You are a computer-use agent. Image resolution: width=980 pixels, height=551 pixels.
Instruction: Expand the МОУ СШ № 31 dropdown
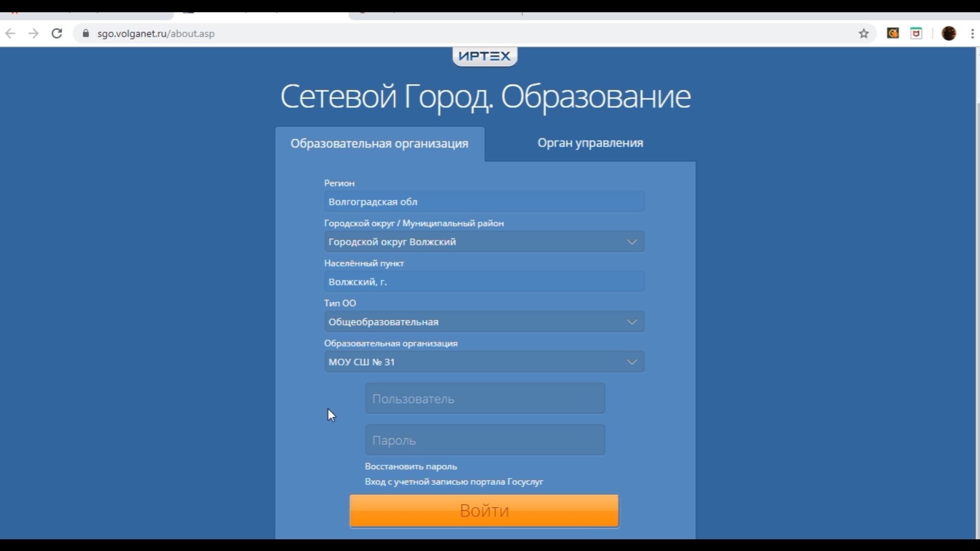coord(631,362)
